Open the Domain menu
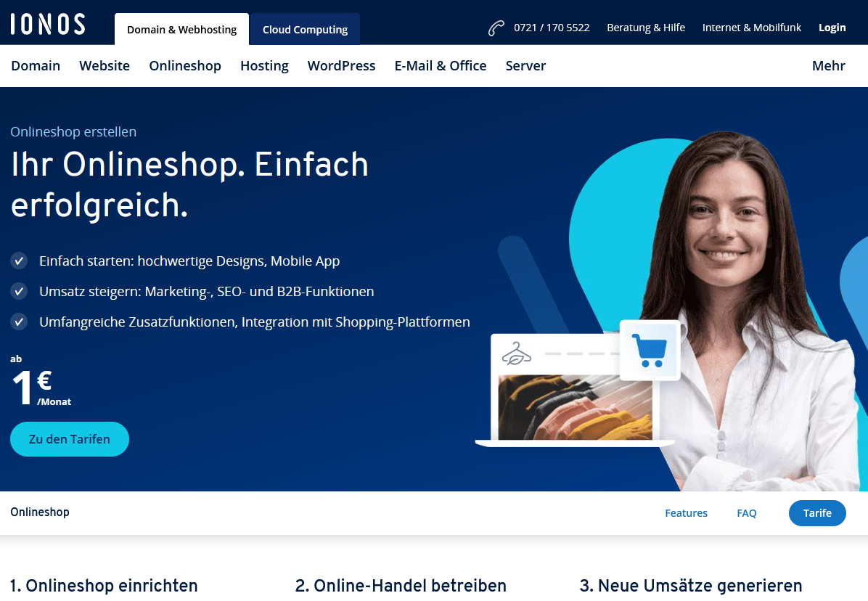 (x=36, y=66)
